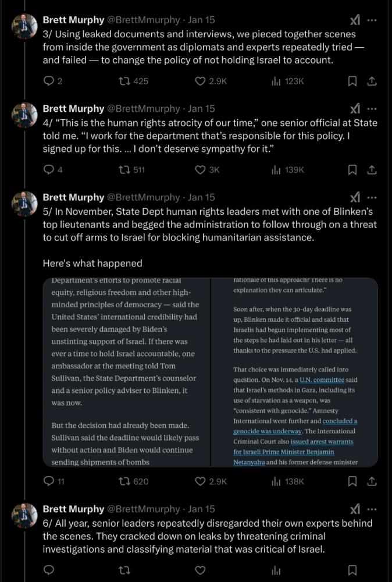
Task: Open Jan 15 timestamp on tweet 4/
Action: [201, 108]
